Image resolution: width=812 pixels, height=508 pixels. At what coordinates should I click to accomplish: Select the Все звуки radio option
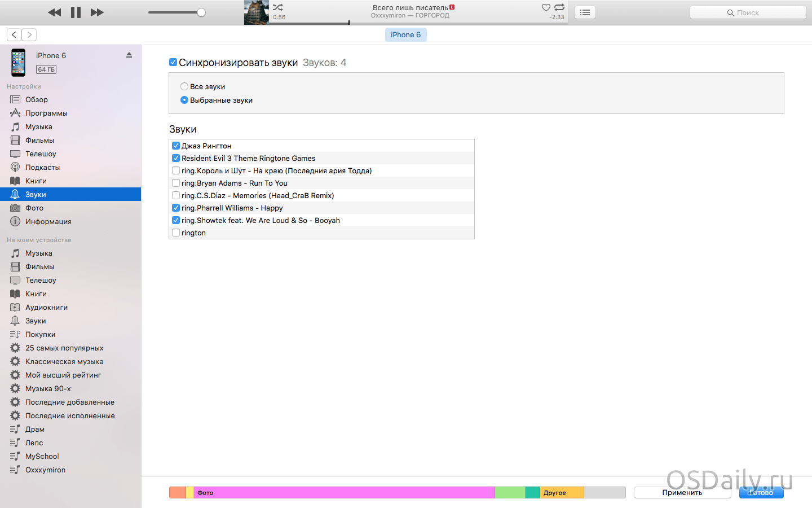click(184, 86)
